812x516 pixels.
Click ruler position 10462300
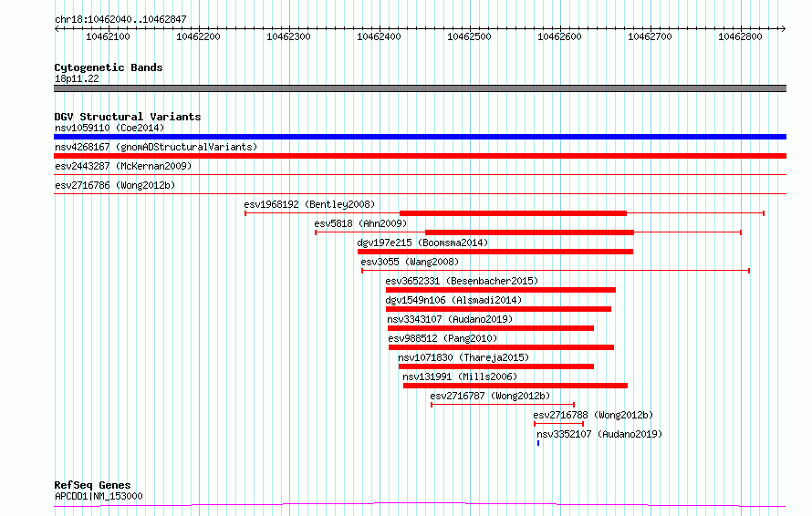coord(288,36)
